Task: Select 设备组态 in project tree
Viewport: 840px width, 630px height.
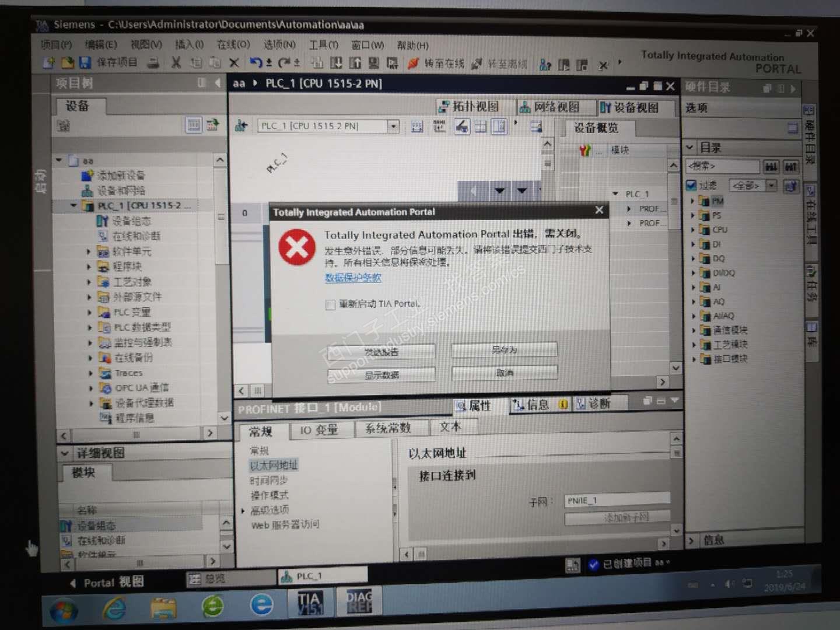Action: pos(131,221)
